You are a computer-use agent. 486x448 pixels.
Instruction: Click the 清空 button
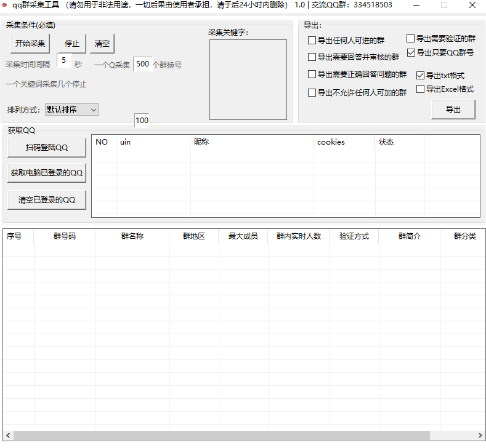102,43
